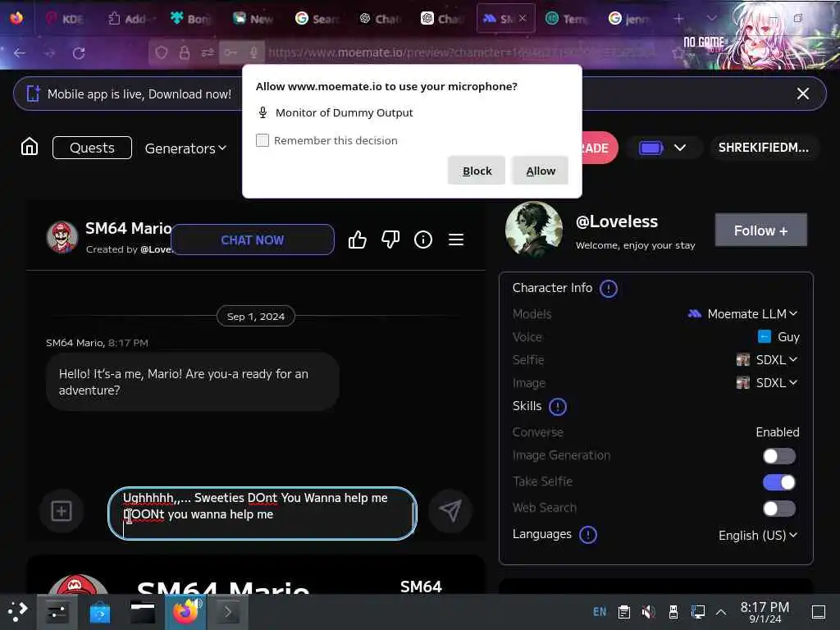
Task: Open the English (US) language dropdown
Action: [x=757, y=535]
